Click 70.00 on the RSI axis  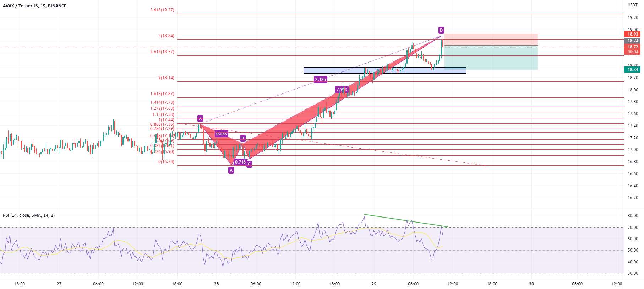point(633,228)
